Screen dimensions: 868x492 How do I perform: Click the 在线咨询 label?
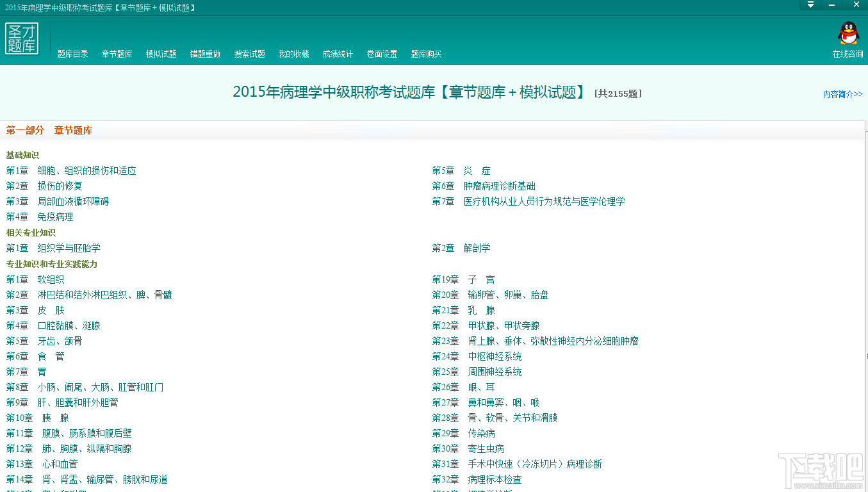pos(848,54)
